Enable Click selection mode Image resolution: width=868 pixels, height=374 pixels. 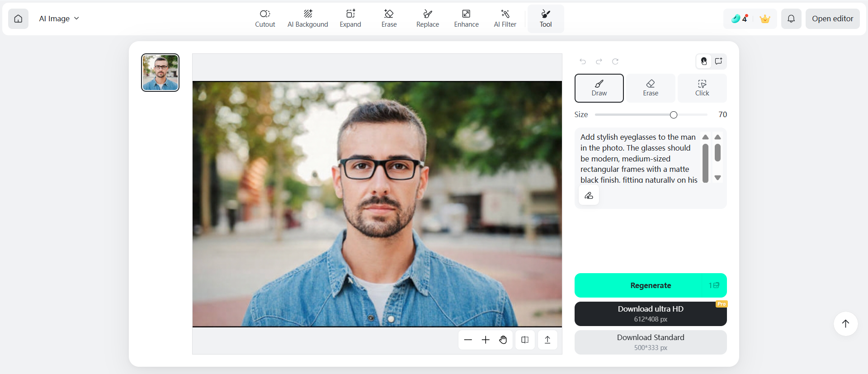coord(702,88)
